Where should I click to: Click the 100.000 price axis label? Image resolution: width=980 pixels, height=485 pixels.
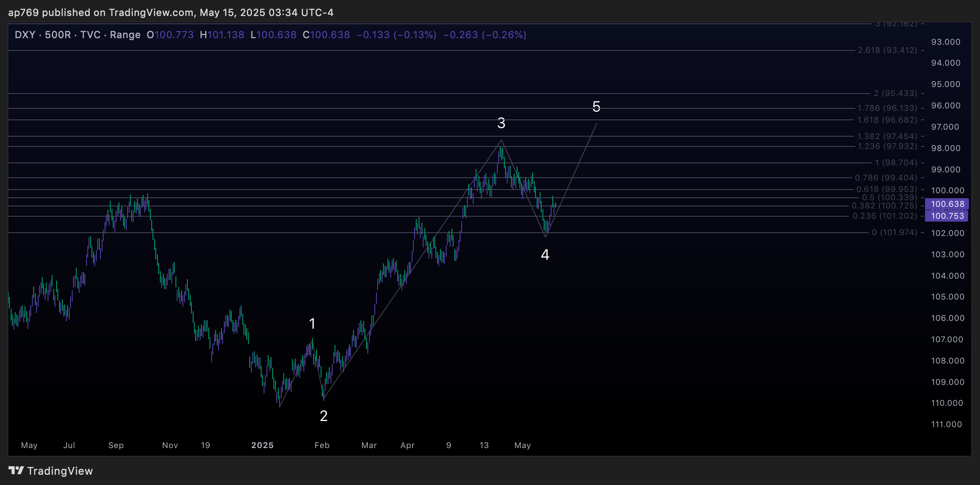pos(948,190)
